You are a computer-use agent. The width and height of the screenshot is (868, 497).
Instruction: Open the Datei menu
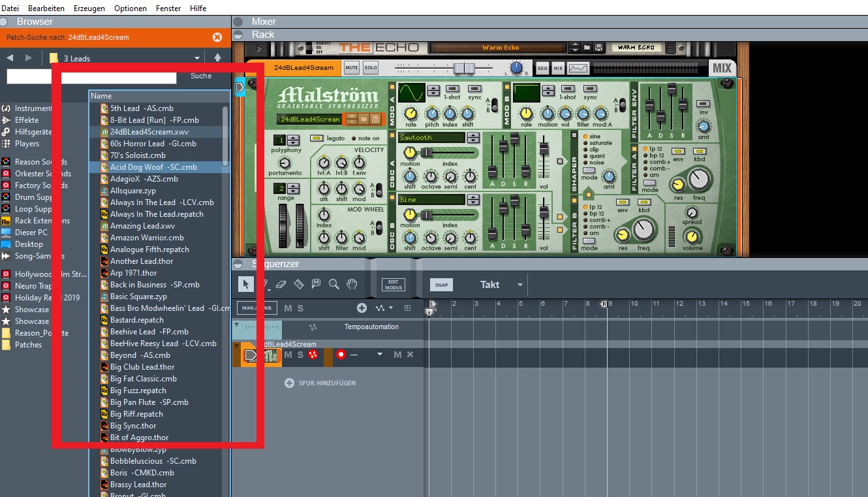pyautogui.click(x=10, y=8)
